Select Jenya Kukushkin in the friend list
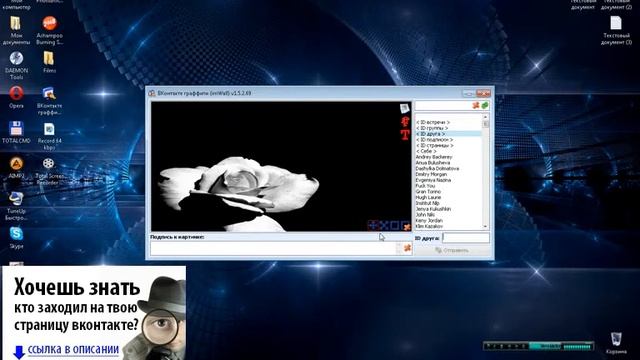Image resolution: width=640 pixels, height=360 pixels. tap(433, 209)
